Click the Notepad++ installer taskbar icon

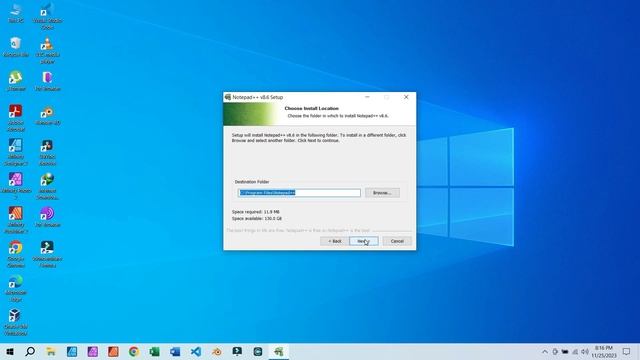(278, 351)
